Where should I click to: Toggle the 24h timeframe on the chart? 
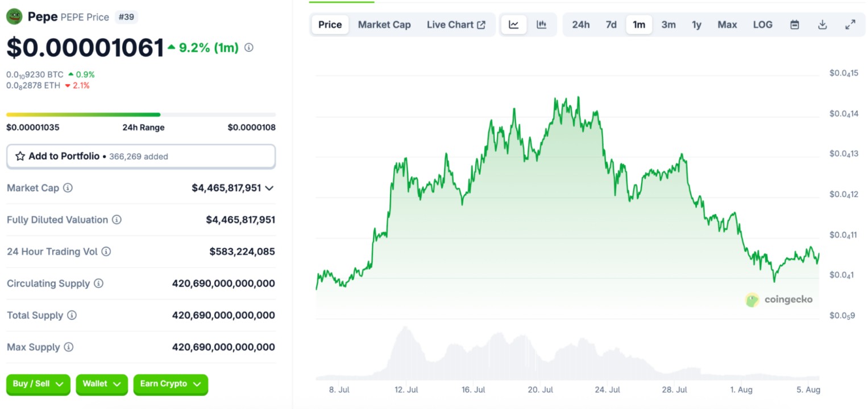pos(580,24)
